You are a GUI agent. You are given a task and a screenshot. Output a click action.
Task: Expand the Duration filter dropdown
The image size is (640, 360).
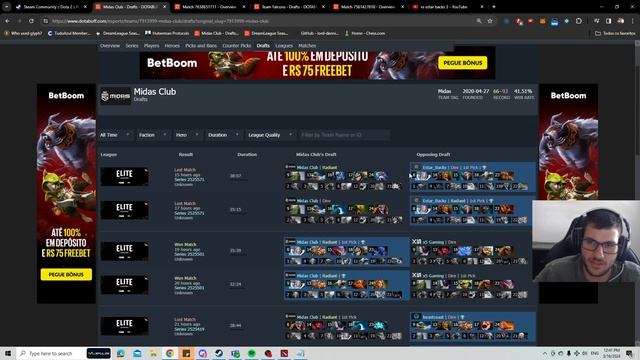[x=223, y=135]
